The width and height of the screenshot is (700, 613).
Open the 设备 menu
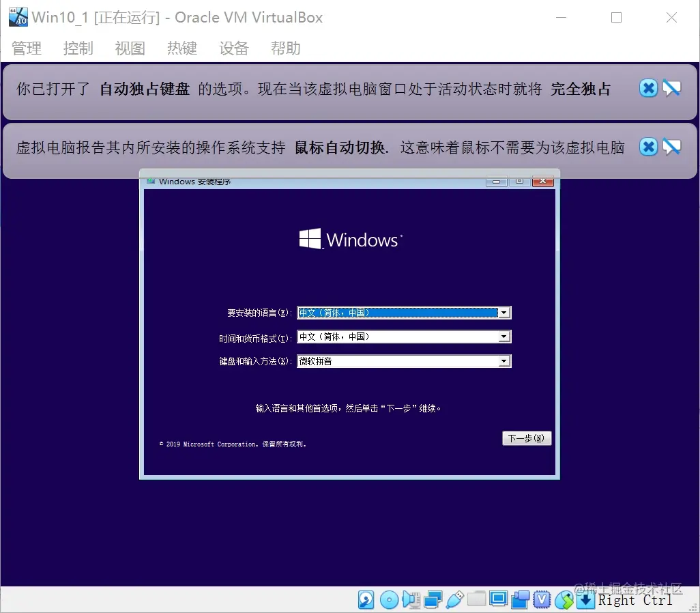[233, 48]
